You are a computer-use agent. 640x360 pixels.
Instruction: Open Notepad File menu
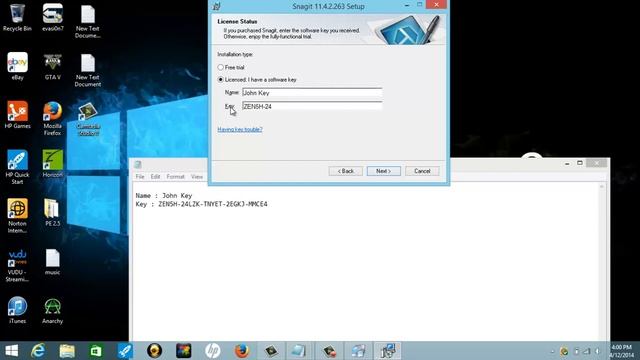click(140, 177)
